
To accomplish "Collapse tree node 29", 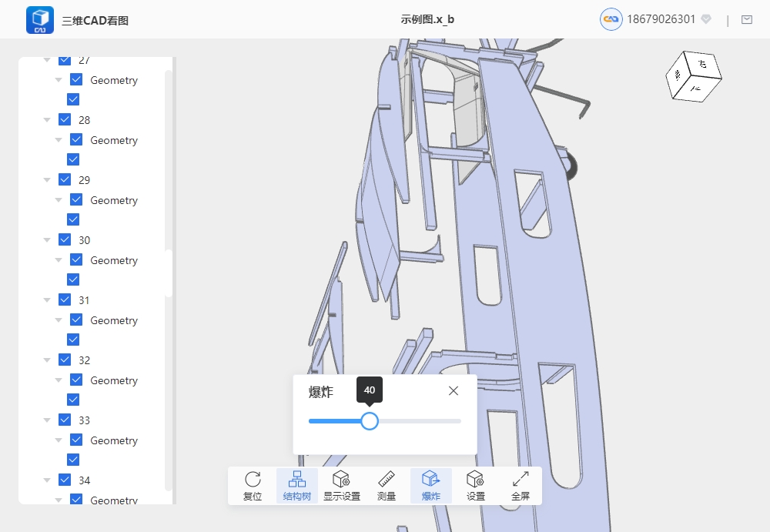I will [47, 180].
